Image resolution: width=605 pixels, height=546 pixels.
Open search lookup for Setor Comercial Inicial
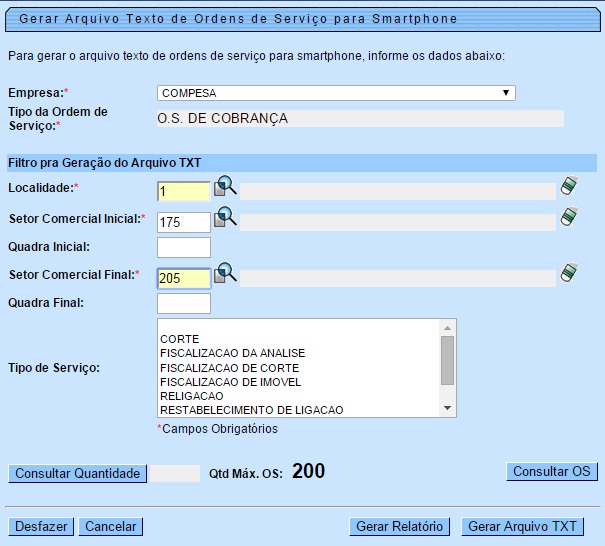pos(225,217)
